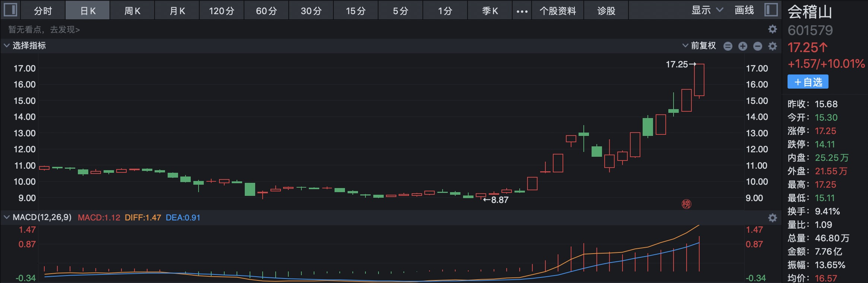Click the 今开 value 15.30

826,117
